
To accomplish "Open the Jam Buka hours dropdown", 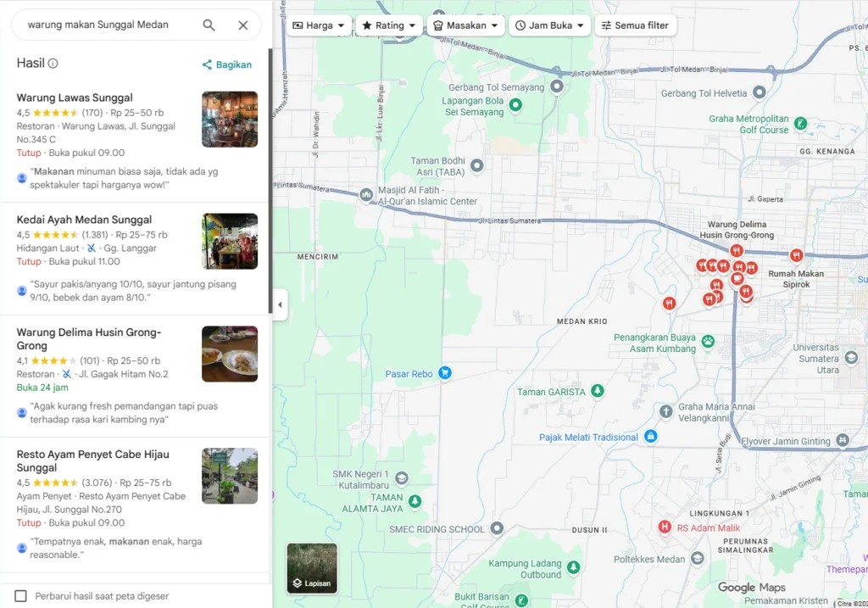I will pos(549,25).
